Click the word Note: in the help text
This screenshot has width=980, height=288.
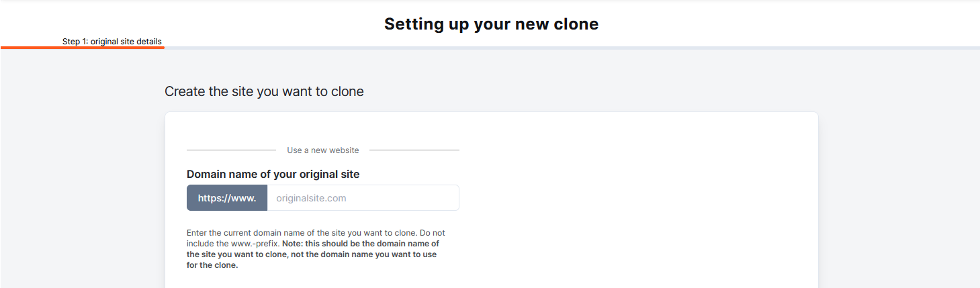tap(294, 244)
